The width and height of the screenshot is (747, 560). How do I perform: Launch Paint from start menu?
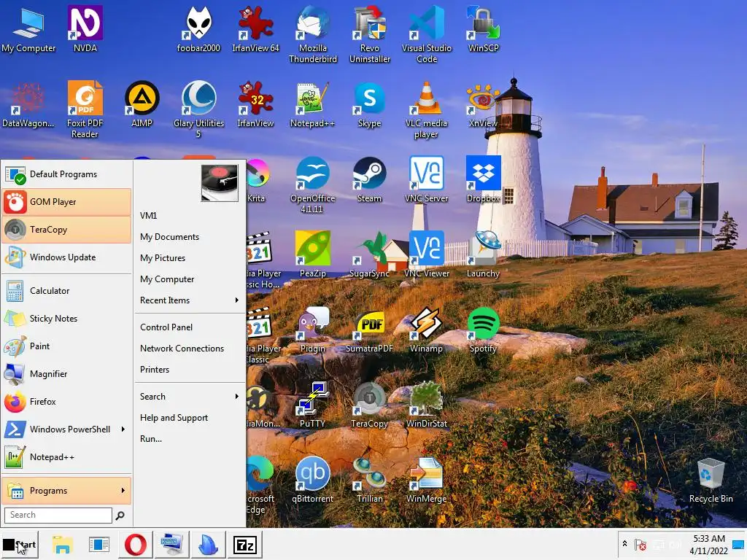tap(66, 346)
